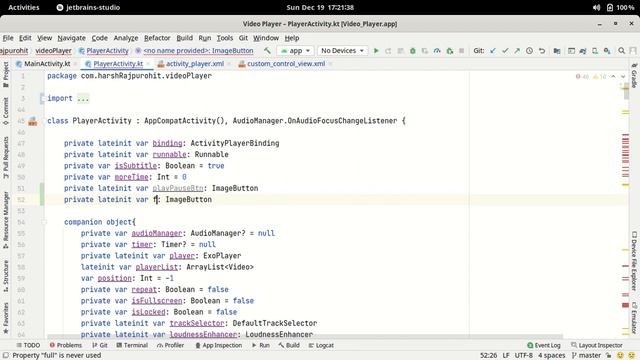Click the editor vertical scrollbar thumb
The image size is (640, 360).
[x=626, y=91]
